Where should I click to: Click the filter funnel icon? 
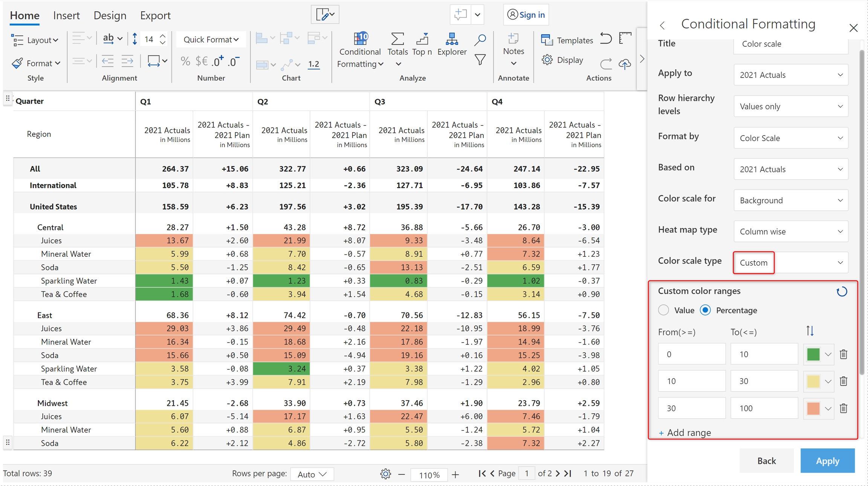(x=480, y=60)
